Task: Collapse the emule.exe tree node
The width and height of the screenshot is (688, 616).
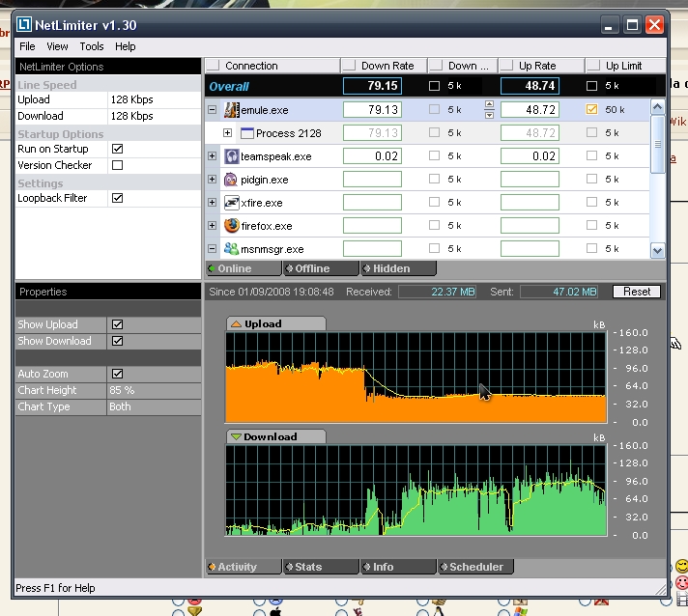Action: pos(212,110)
